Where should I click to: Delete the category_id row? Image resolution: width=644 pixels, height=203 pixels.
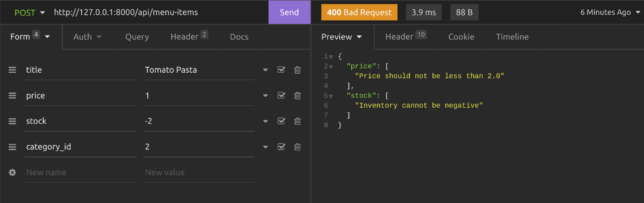click(298, 147)
